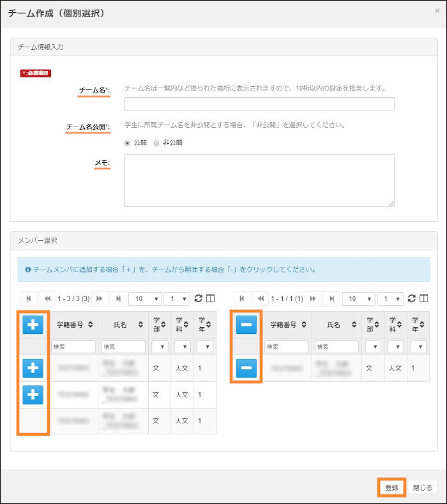Click inside the メモ text area
This screenshot has width=447, height=504.
259,180
